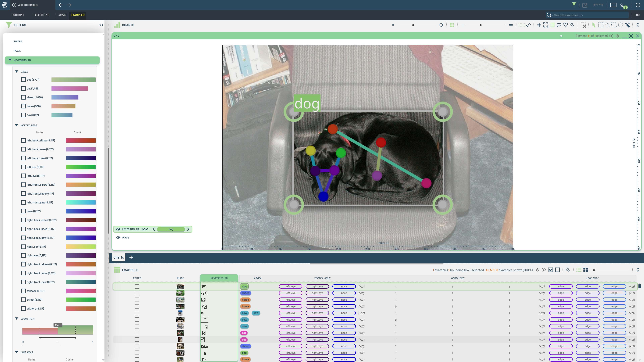644x362 pixels.
Task: Hide the KEYPOINTS_2D layer with eye icon
Action: pos(118,229)
